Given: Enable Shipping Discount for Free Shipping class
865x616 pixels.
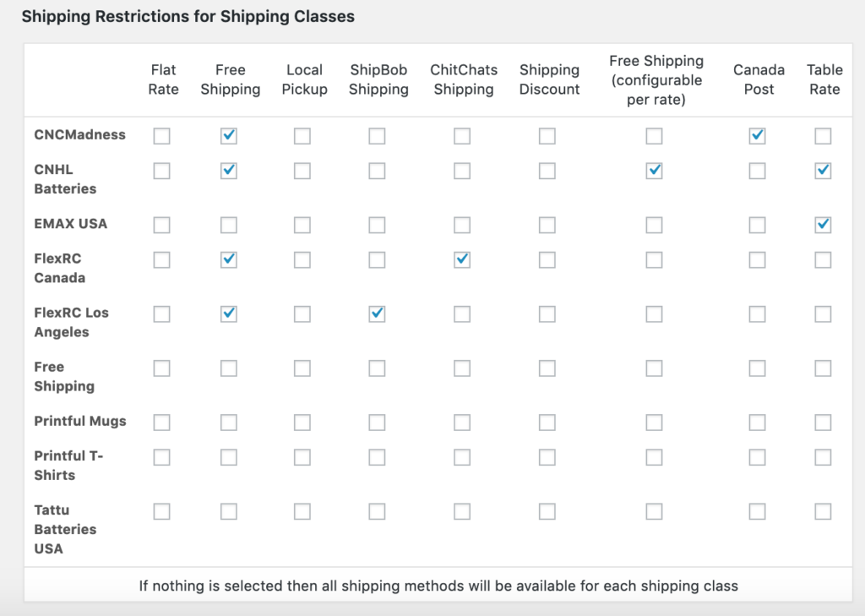Looking at the screenshot, I should pos(547,368).
